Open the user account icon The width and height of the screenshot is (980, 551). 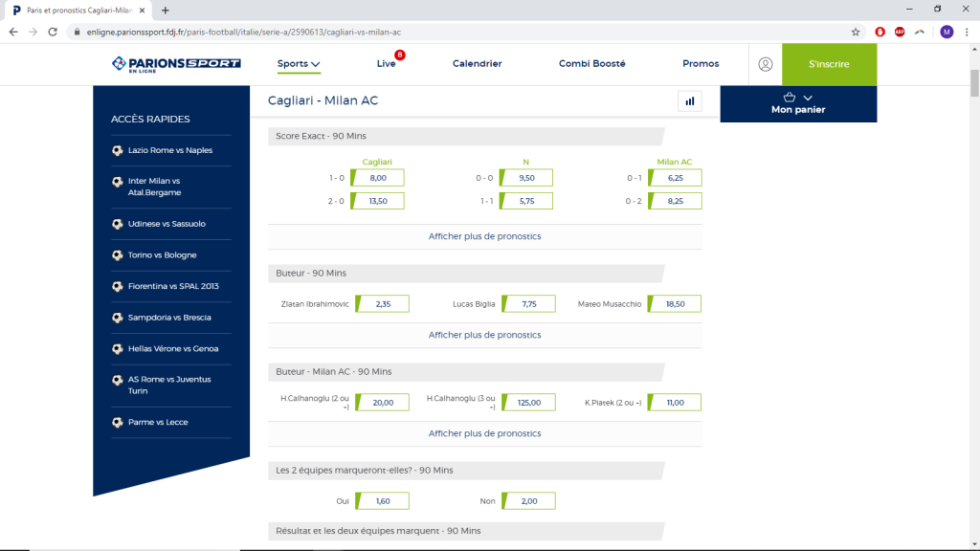point(765,64)
